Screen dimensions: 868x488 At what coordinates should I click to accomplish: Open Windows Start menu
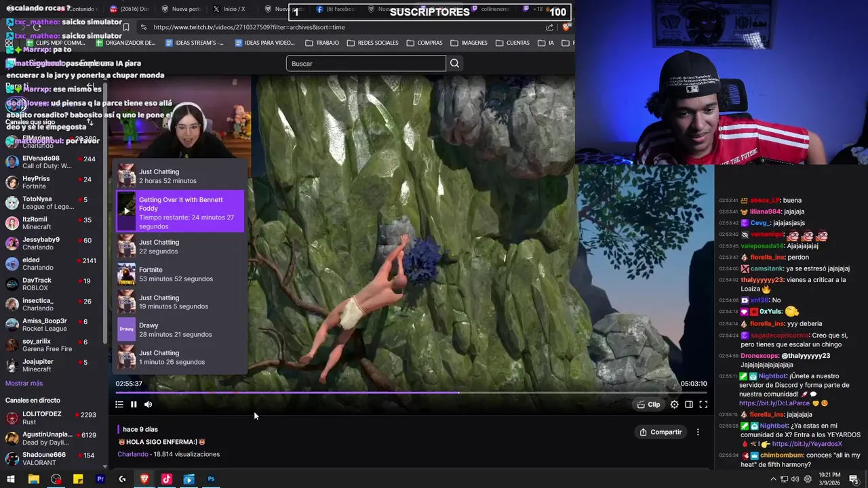pos(11,479)
